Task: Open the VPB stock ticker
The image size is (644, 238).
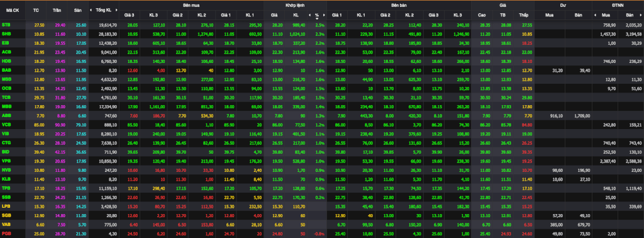Action: [6, 161]
